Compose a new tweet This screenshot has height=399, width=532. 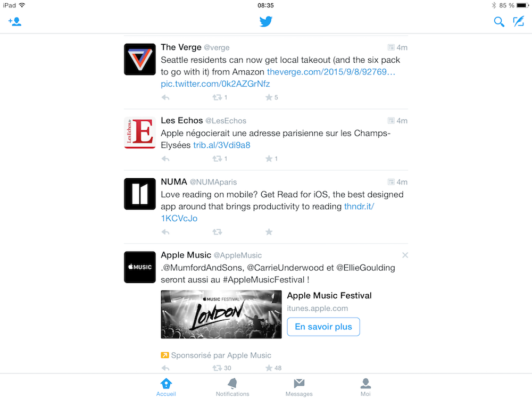[519, 21]
